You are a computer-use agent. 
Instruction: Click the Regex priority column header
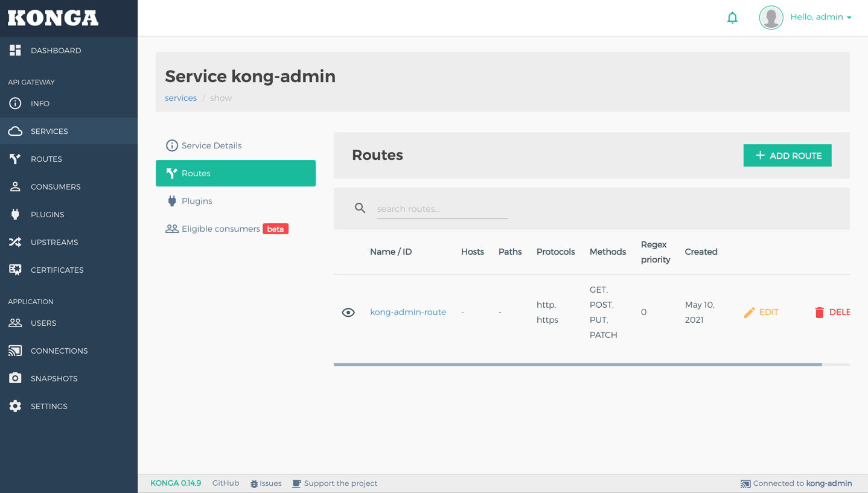point(656,252)
